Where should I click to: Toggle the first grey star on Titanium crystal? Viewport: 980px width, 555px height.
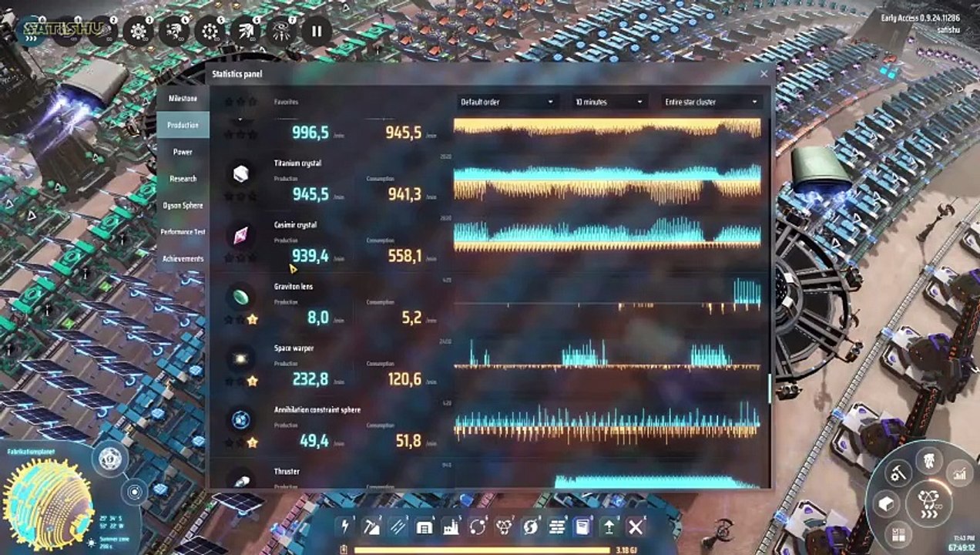click(x=229, y=196)
